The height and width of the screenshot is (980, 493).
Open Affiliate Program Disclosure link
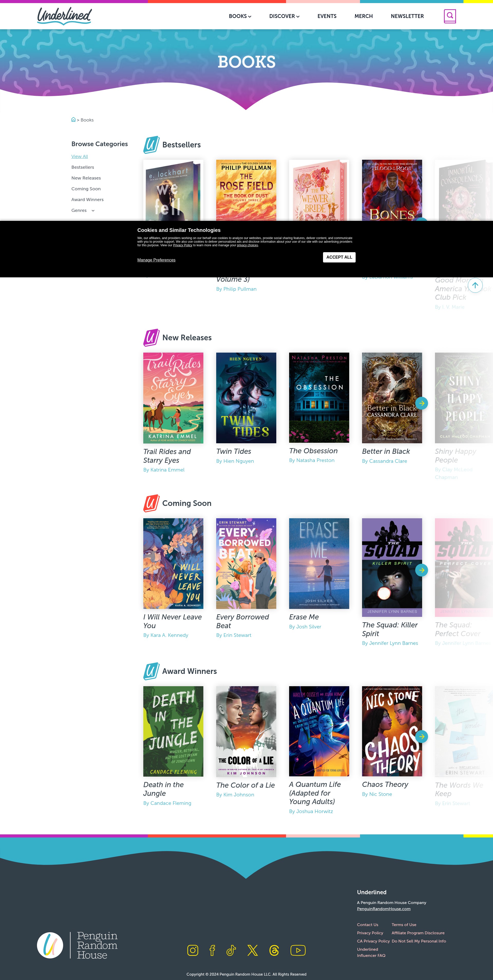click(418, 933)
